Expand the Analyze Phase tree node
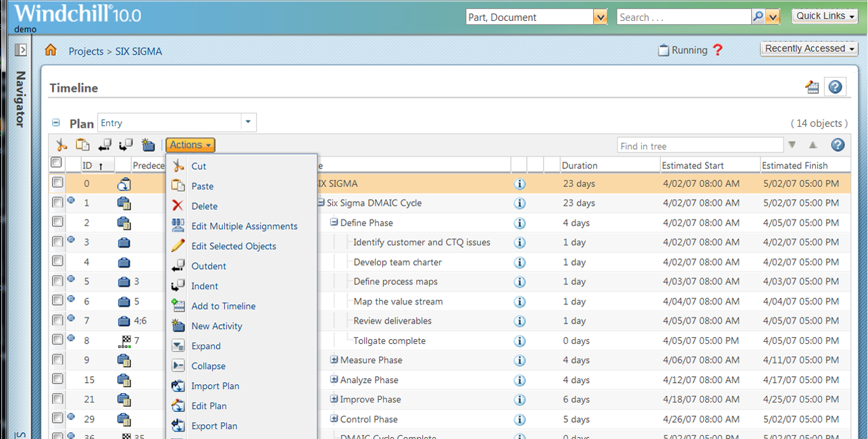This screenshot has width=868, height=439. (x=334, y=380)
